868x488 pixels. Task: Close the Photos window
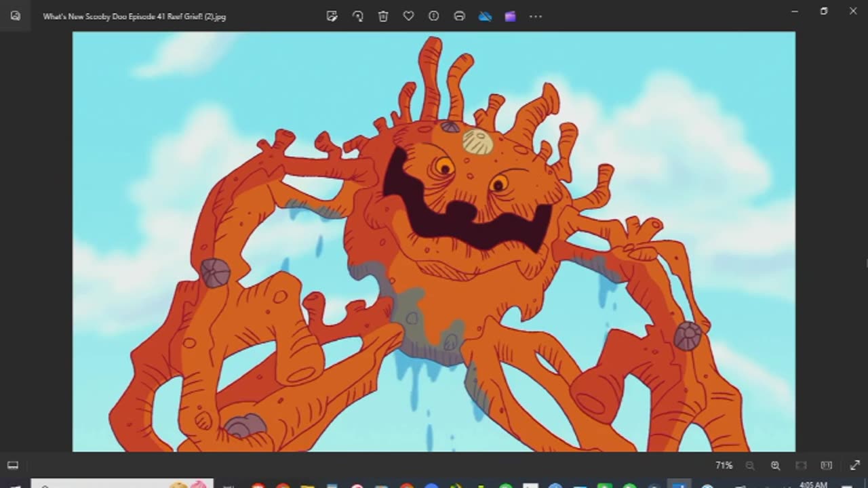(x=853, y=11)
